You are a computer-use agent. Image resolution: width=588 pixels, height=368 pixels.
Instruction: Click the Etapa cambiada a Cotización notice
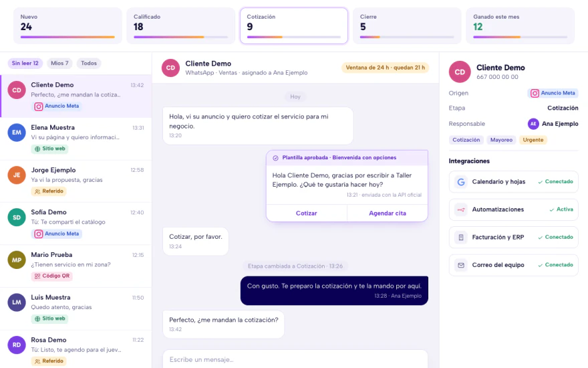click(295, 266)
